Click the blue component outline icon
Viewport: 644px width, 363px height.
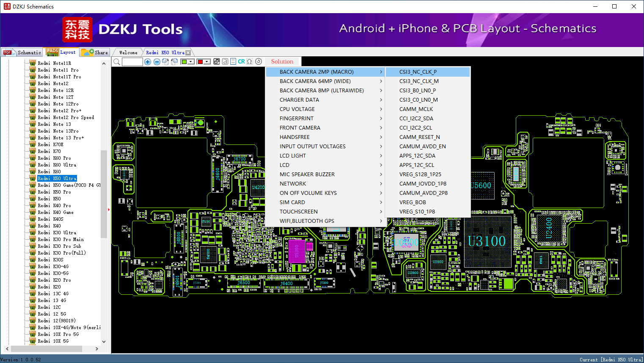tap(233, 61)
